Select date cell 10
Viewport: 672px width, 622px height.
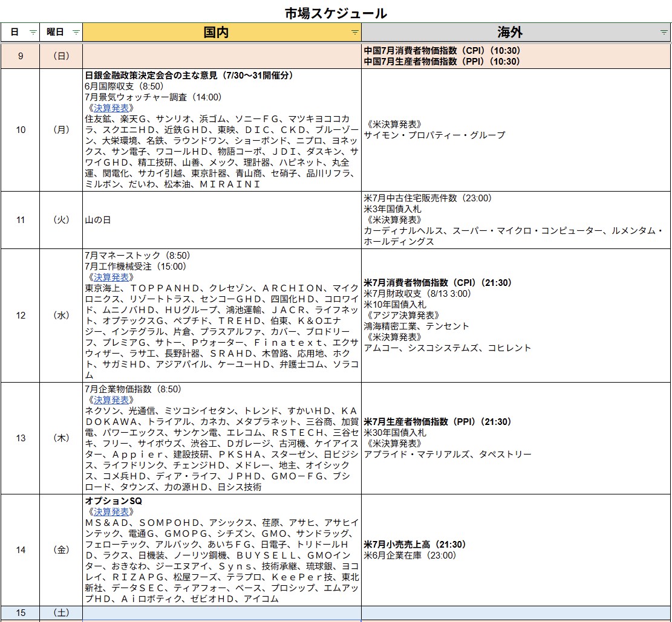coord(20,130)
